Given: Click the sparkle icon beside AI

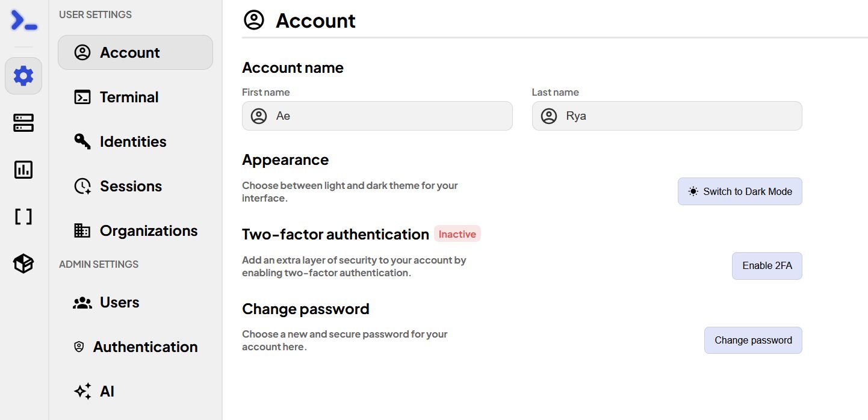Looking at the screenshot, I should click(82, 391).
